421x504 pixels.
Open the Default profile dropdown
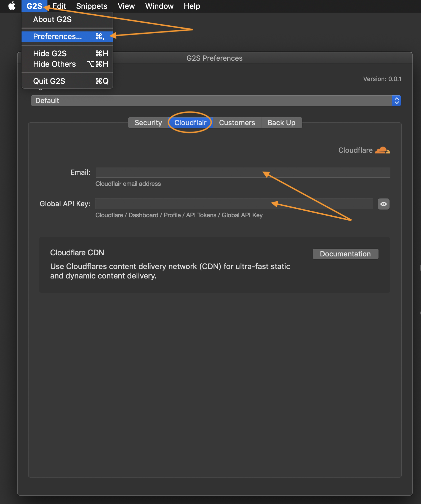pos(216,101)
